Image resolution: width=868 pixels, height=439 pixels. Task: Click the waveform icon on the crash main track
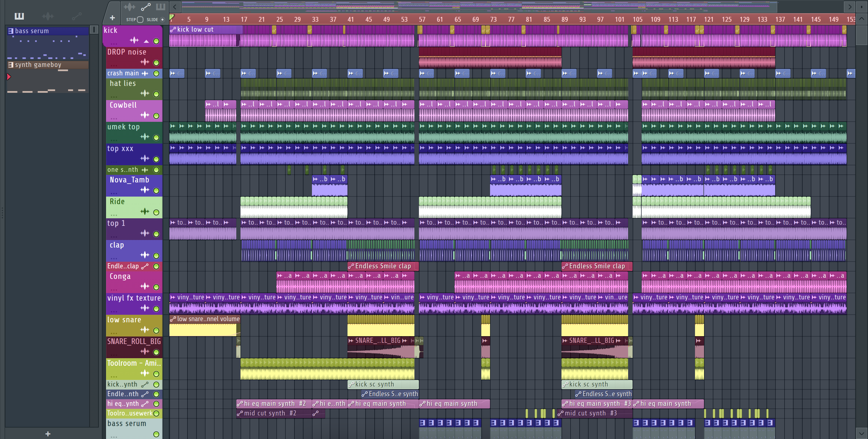pyautogui.click(x=145, y=73)
